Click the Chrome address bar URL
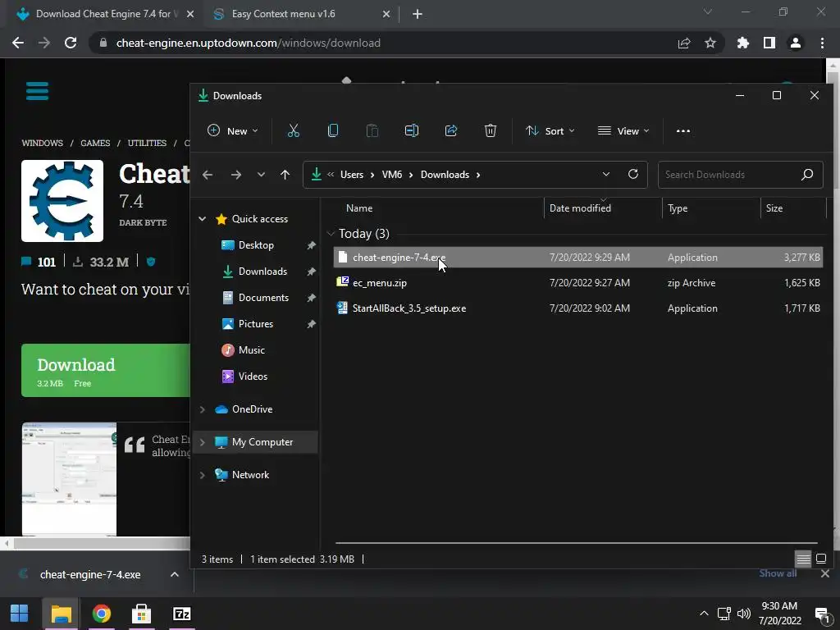840x630 pixels. pyautogui.click(x=248, y=43)
